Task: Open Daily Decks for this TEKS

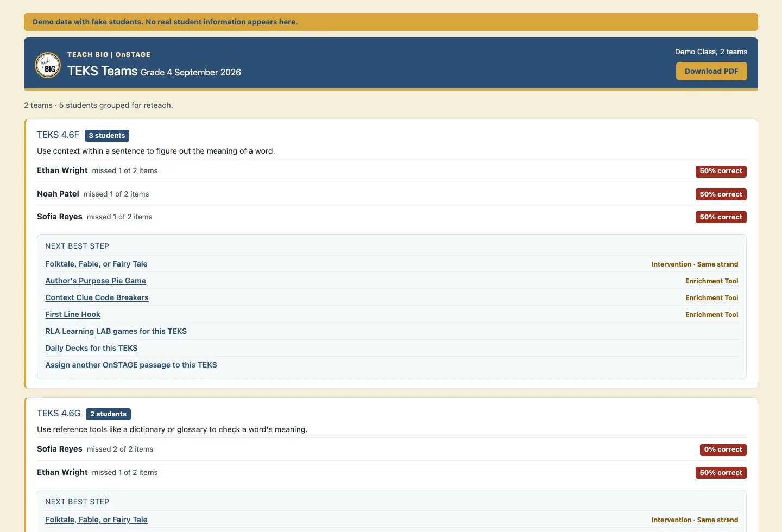Action: click(91, 348)
